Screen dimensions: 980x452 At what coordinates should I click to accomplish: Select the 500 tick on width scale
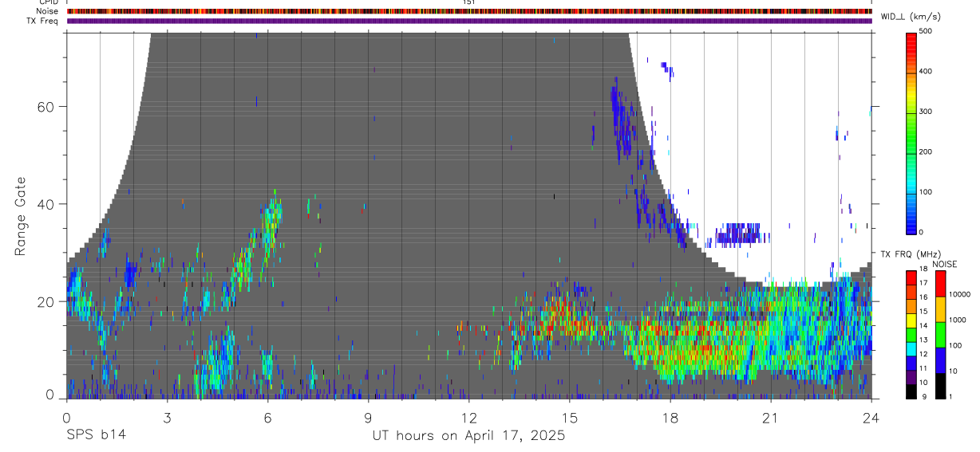click(927, 32)
